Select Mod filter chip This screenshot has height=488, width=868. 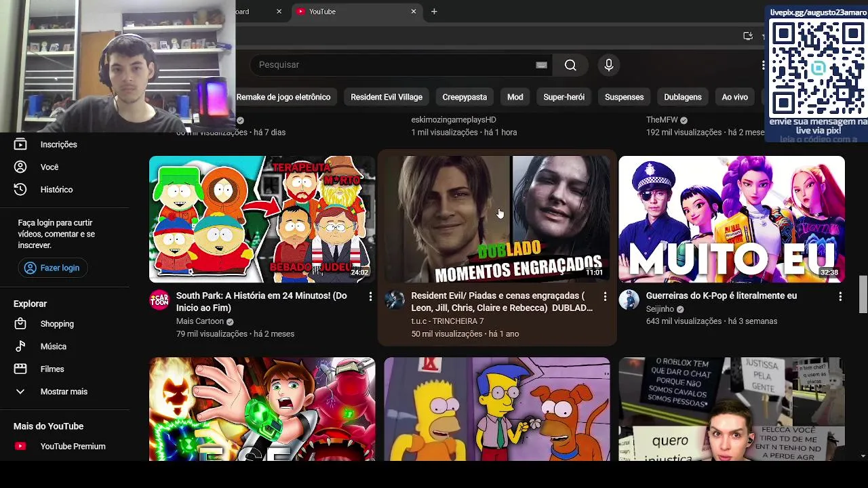pos(515,97)
